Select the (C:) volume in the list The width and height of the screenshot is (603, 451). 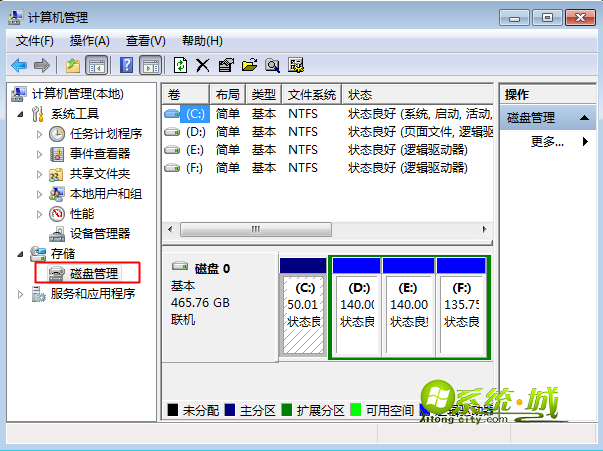coord(195,114)
